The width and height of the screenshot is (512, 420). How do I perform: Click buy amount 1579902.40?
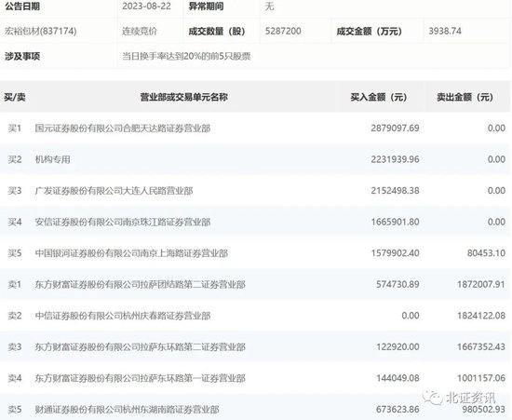(395, 253)
